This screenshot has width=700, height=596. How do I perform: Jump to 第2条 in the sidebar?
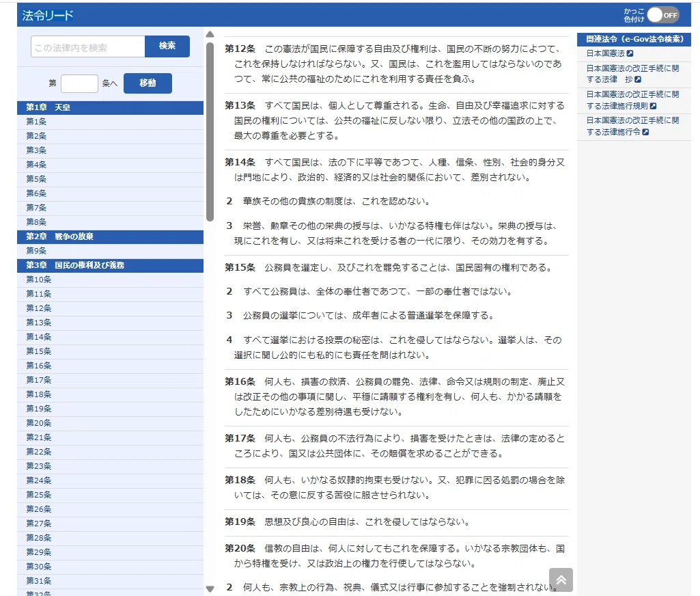[110, 136]
